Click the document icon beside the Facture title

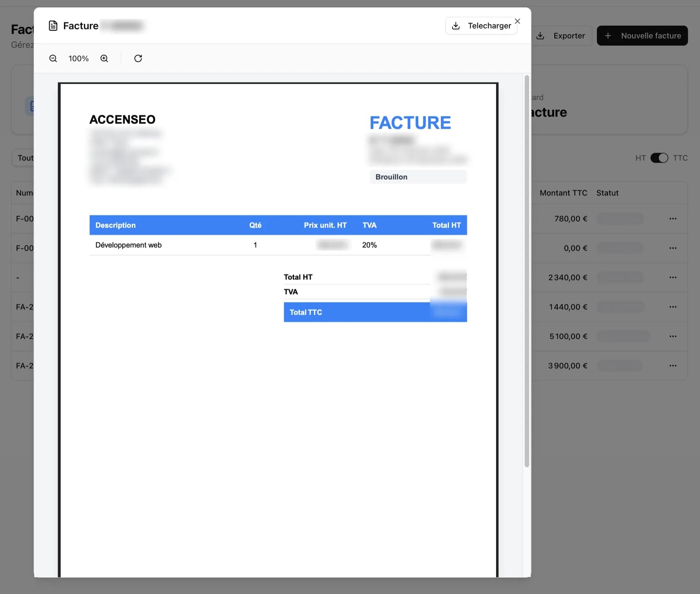(x=53, y=25)
